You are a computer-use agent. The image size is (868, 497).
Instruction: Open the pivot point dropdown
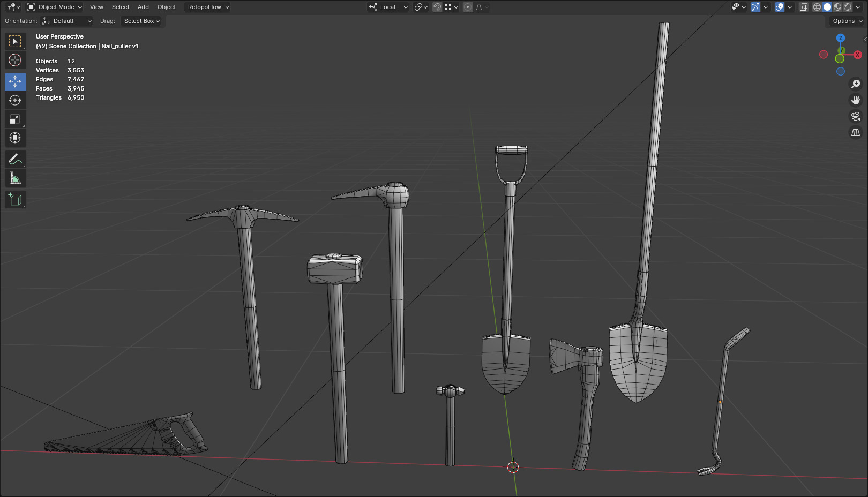click(x=421, y=7)
